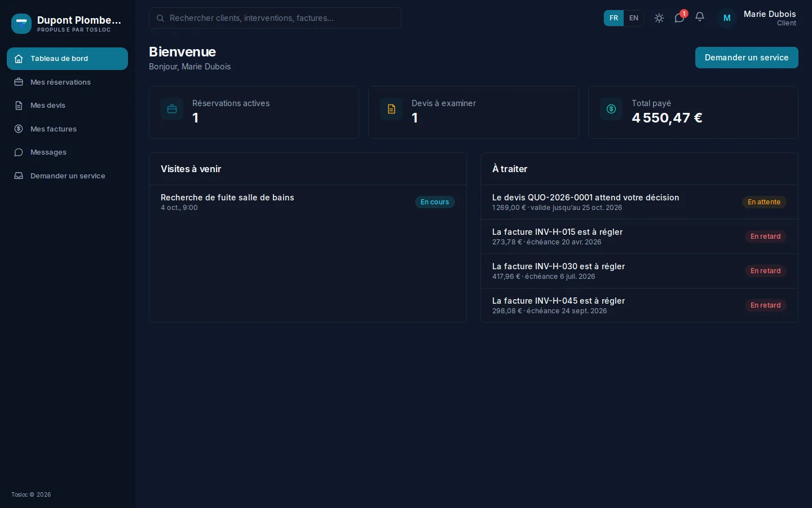Focus the Rechercher clients search field
The width and height of the screenshot is (812, 508).
[x=275, y=18]
